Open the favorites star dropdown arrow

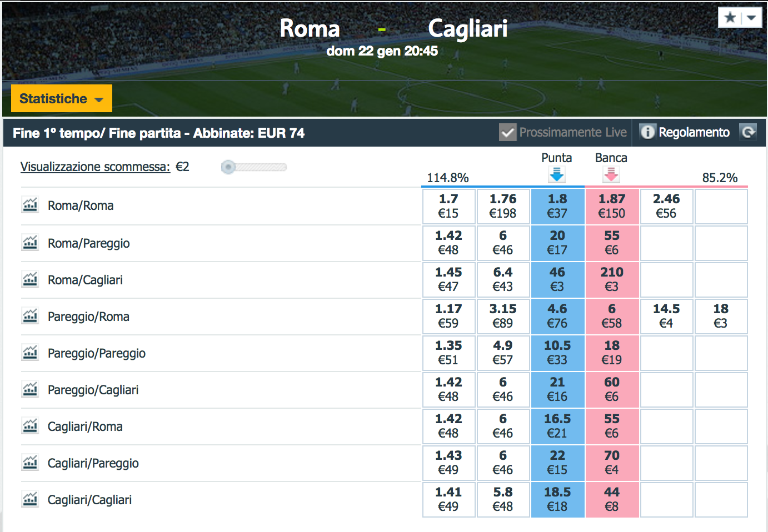click(751, 18)
